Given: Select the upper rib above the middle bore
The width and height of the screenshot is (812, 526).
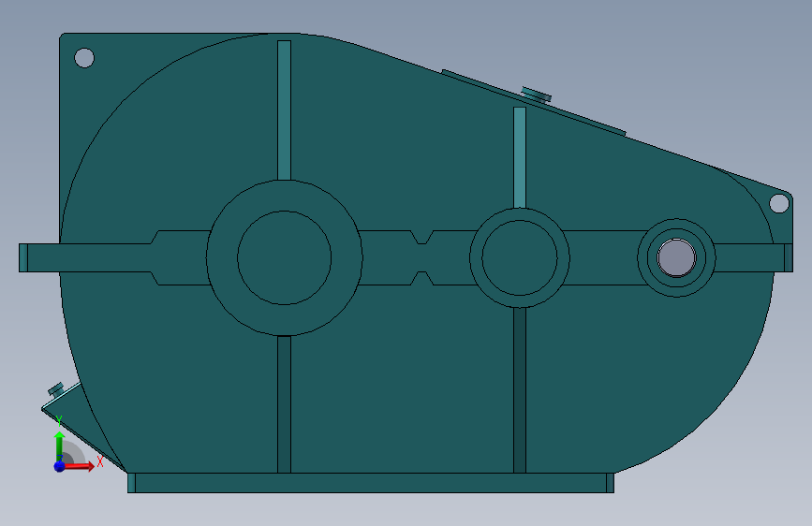Looking at the screenshot, I should tap(520, 157).
